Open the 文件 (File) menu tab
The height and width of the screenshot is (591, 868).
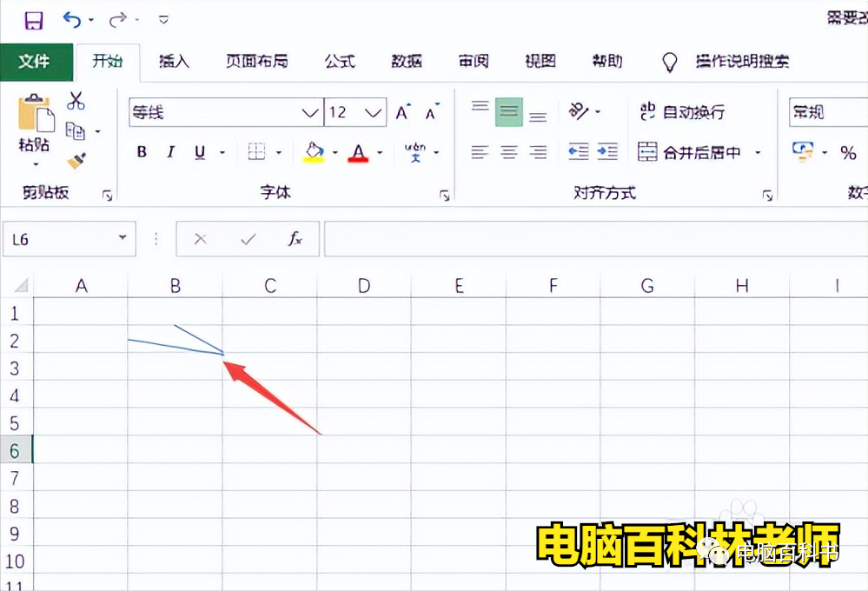click(35, 61)
